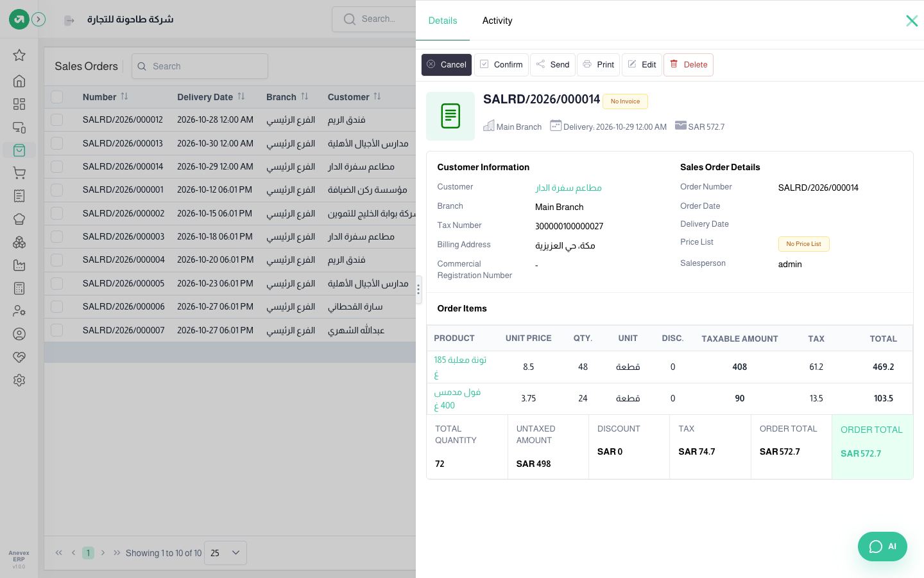Open the page size dropdown showing 25
Image resolution: width=924 pixels, height=578 pixels.
225,553
